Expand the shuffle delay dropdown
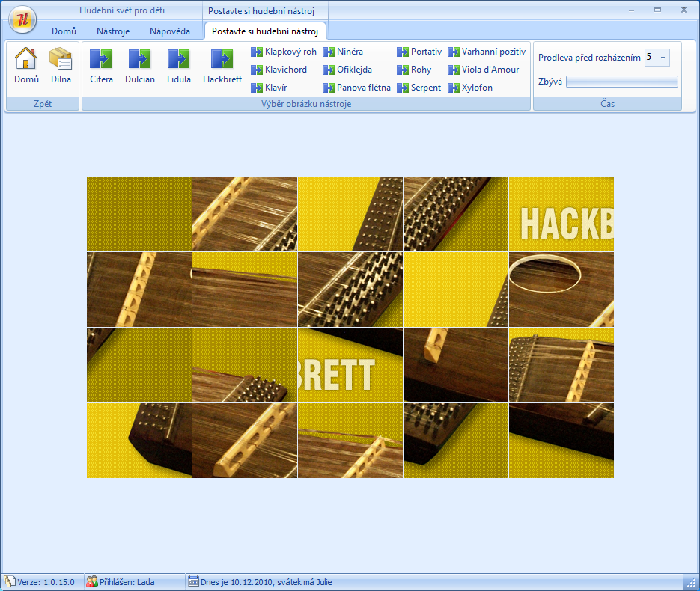The image size is (700, 591). click(663, 58)
